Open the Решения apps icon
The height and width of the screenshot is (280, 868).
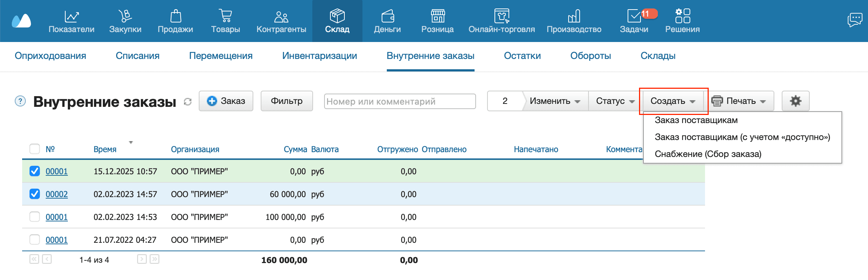(x=683, y=16)
